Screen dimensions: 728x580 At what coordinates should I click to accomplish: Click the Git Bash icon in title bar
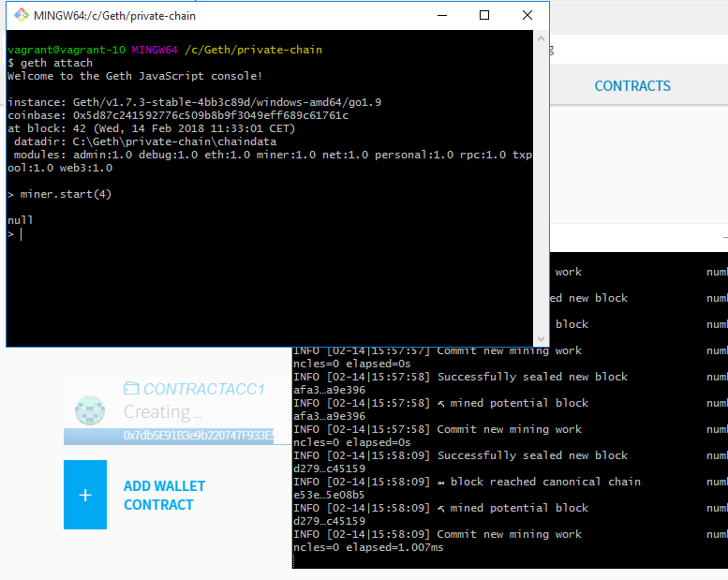[x=22, y=15]
